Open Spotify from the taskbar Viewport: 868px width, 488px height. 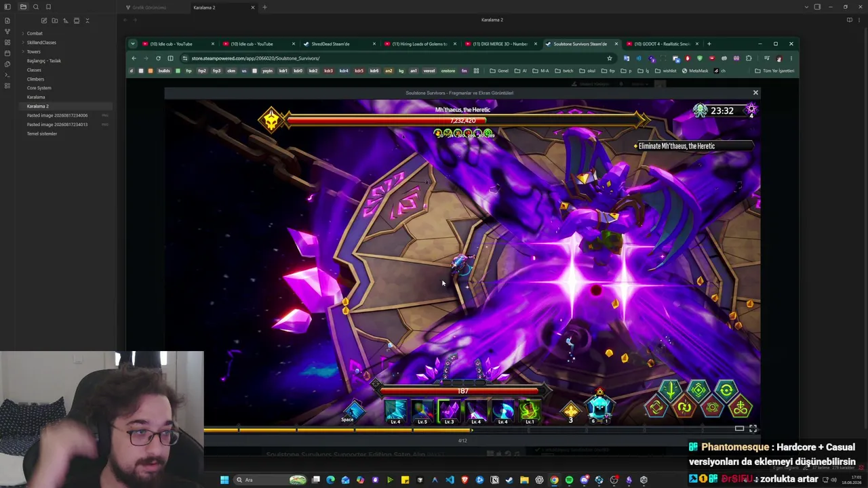[569, 480]
